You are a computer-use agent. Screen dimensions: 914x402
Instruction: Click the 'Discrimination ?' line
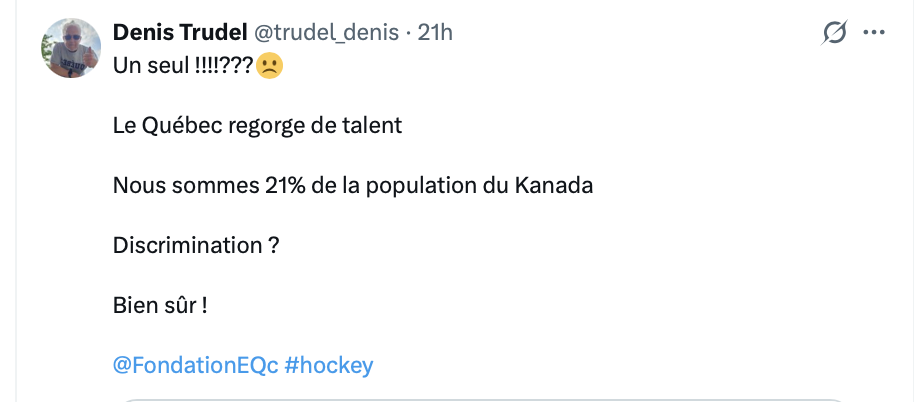coord(196,245)
